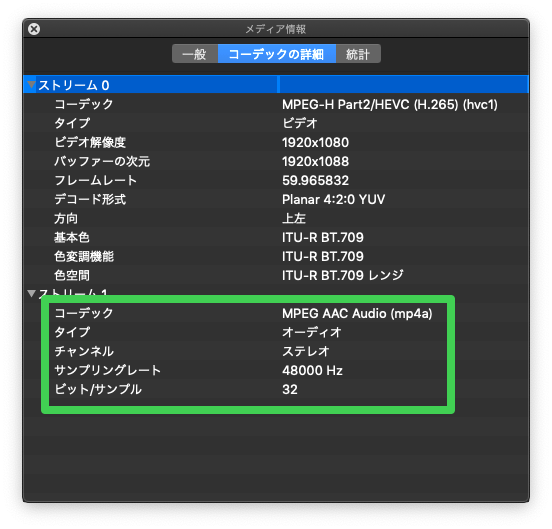Screen dimensions: 552x529
Task: Select the サンプリングレート row label
Action: (x=108, y=370)
